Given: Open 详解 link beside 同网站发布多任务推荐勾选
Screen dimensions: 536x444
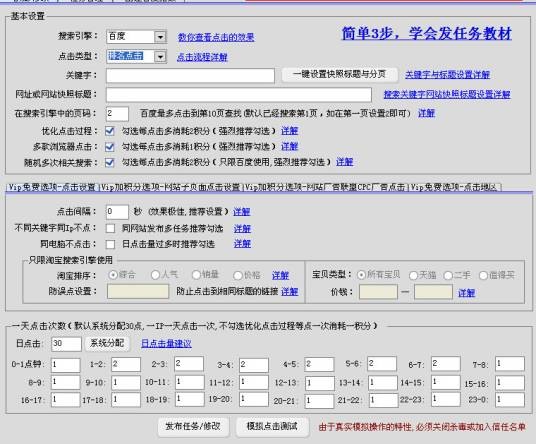Looking at the screenshot, I should pyautogui.click(x=242, y=229).
